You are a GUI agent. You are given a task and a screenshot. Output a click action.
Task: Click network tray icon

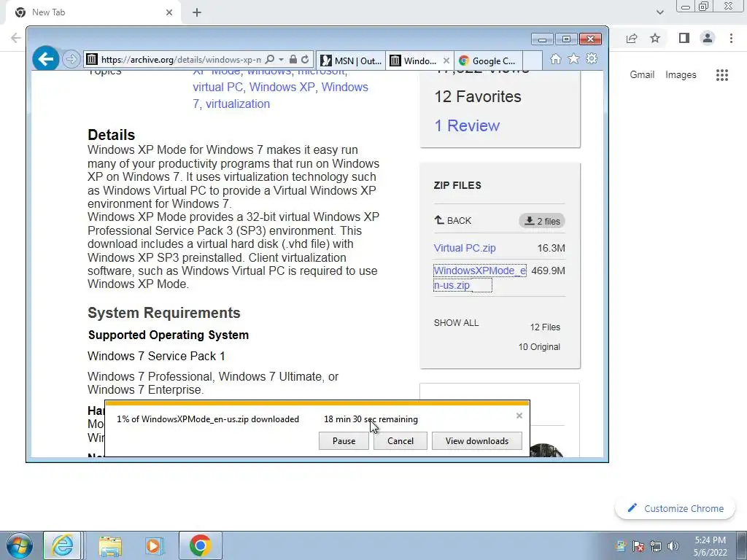[656, 546]
